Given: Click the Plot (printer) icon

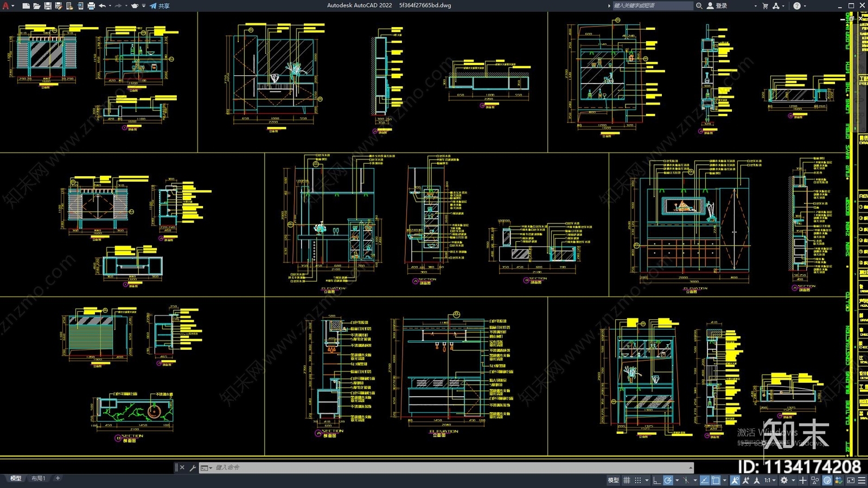Looking at the screenshot, I should (91, 5).
